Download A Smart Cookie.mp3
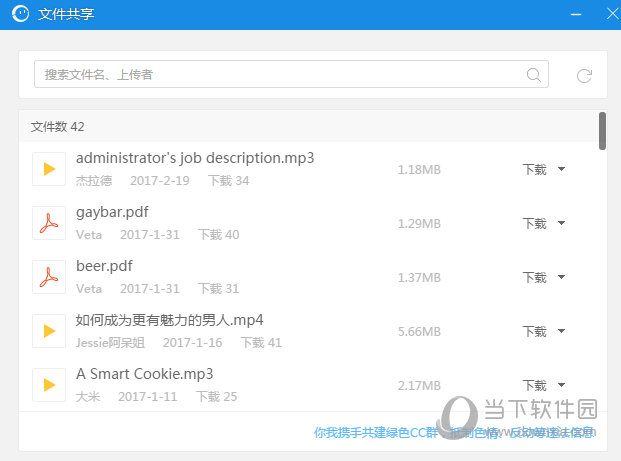The width and height of the screenshot is (621, 461). click(534, 385)
